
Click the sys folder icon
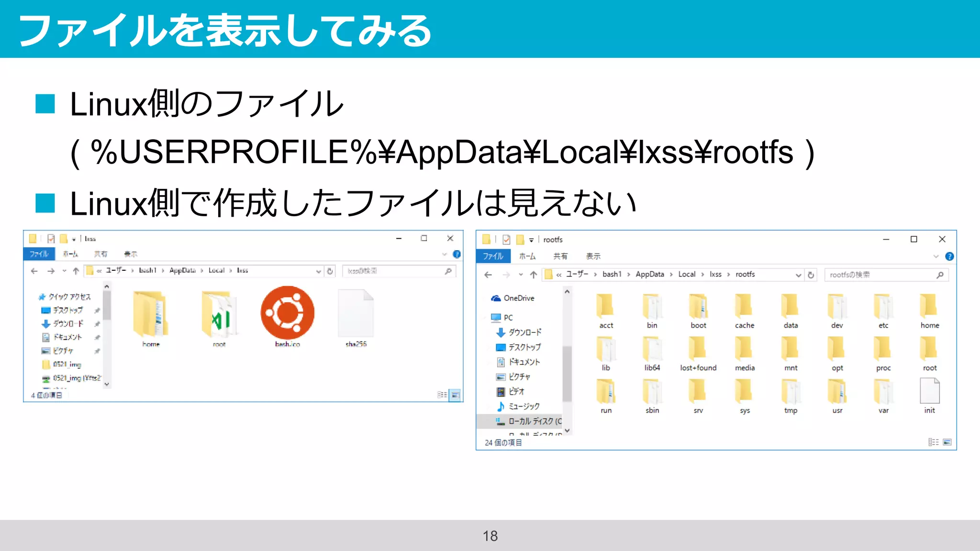[745, 391]
